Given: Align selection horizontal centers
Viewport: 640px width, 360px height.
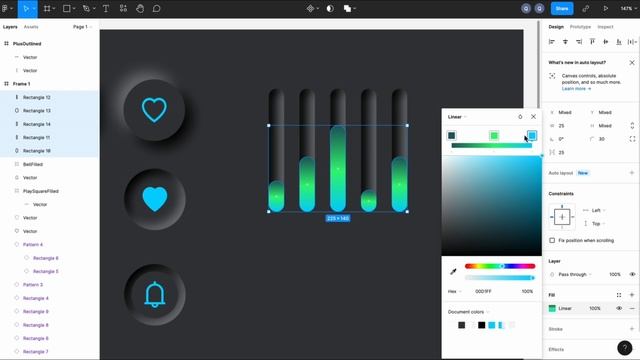Looking at the screenshot, I should click(x=565, y=42).
